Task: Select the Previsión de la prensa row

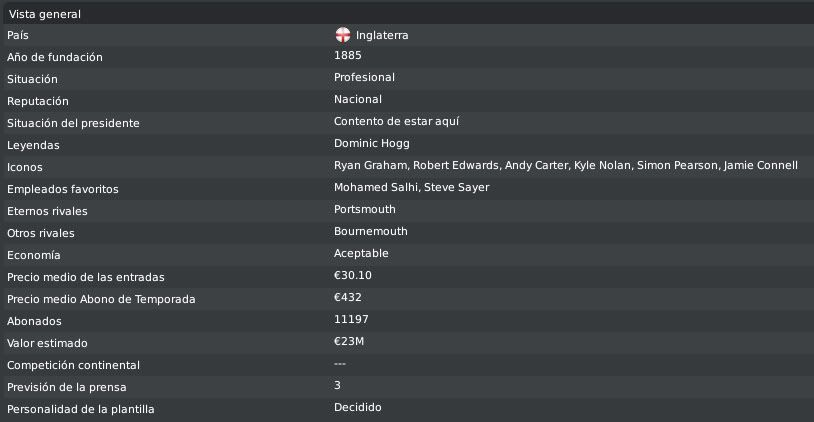Action: click(x=407, y=387)
